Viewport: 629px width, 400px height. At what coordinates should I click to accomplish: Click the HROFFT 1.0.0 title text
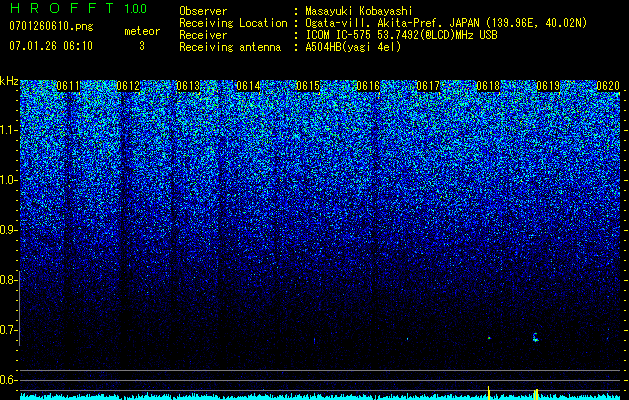pos(78,8)
